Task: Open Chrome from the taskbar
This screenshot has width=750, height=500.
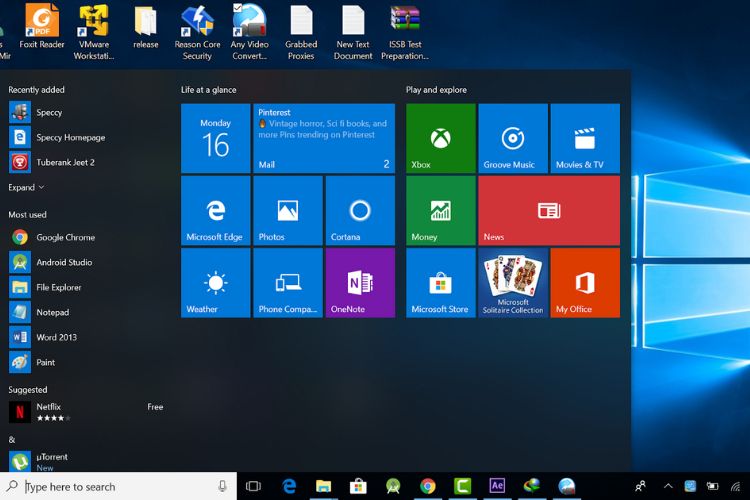Action: (x=428, y=486)
